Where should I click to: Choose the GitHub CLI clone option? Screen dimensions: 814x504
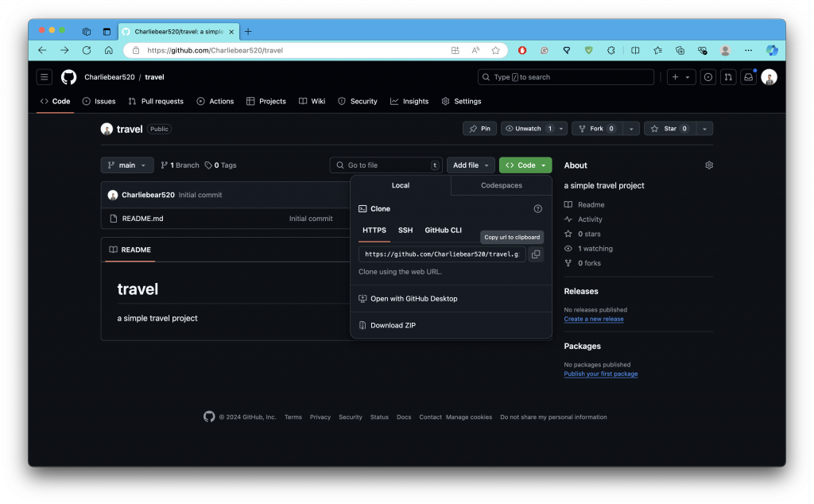[x=444, y=231]
